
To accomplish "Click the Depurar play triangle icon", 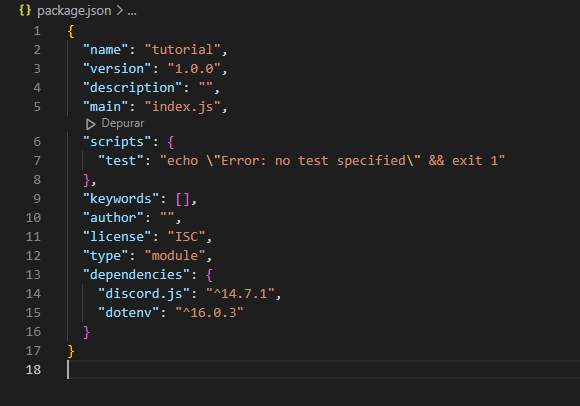I will (x=90, y=124).
